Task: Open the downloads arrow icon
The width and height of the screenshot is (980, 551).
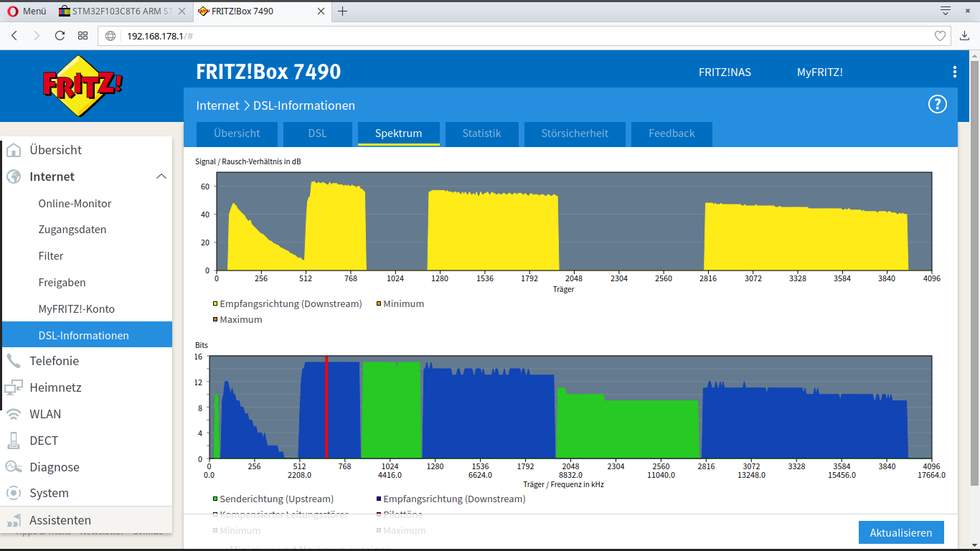Action: pyautogui.click(x=965, y=36)
